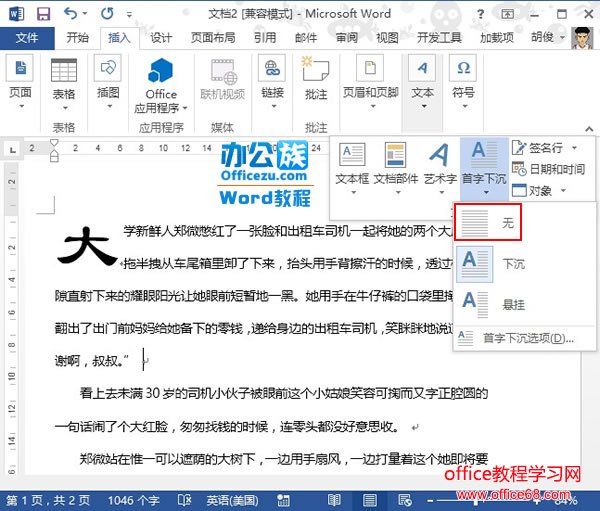This screenshot has width=600, height=511.
Task: Expand the 签名行 dropdown arrow
Action: tap(574, 148)
